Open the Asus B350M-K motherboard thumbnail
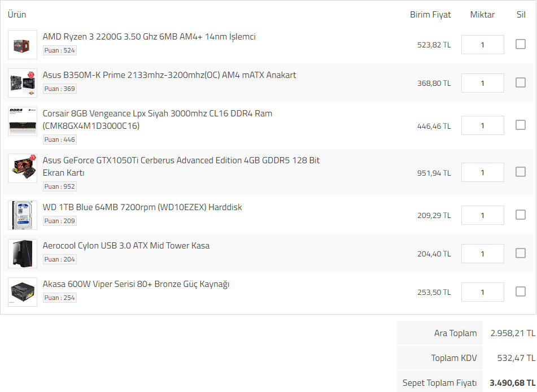The image size is (537, 392). 23,83
